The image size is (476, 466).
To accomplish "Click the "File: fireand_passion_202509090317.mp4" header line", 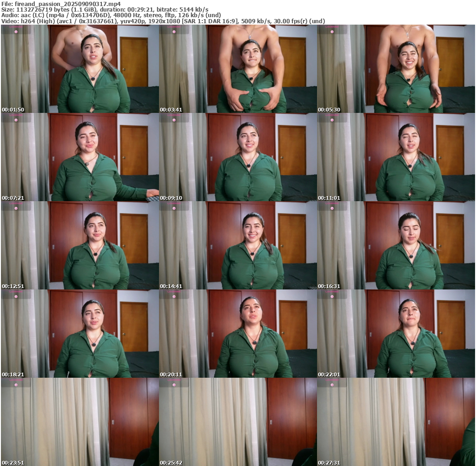I will [61, 4].
